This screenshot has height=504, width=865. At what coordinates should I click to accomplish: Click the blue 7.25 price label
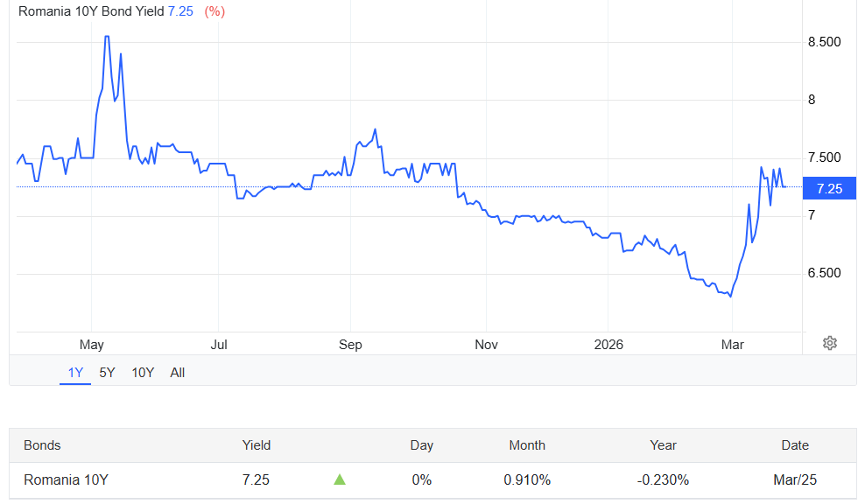tap(828, 188)
